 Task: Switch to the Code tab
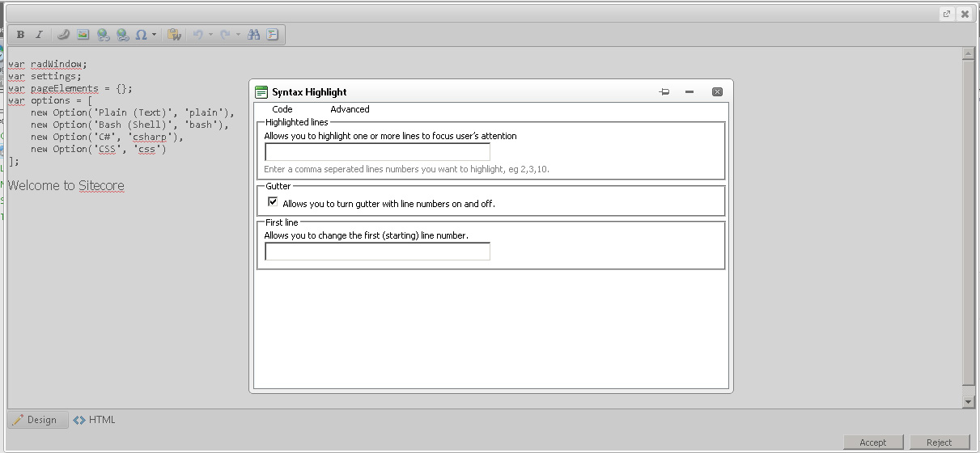[282, 109]
